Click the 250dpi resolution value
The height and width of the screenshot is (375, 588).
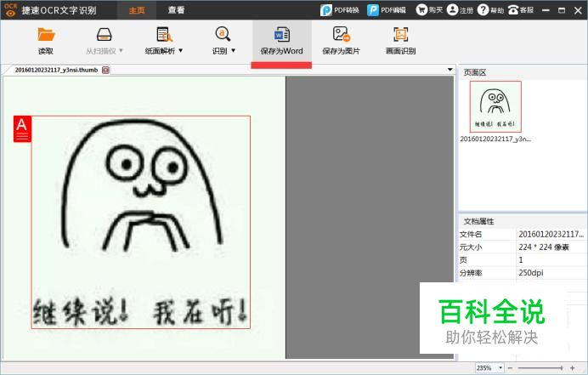(x=531, y=272)
